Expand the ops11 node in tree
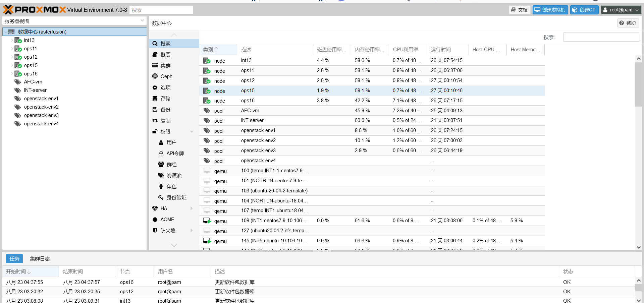The height and width of the screenshot is (303, 644). pyautogui.click(x=12, y=49)
